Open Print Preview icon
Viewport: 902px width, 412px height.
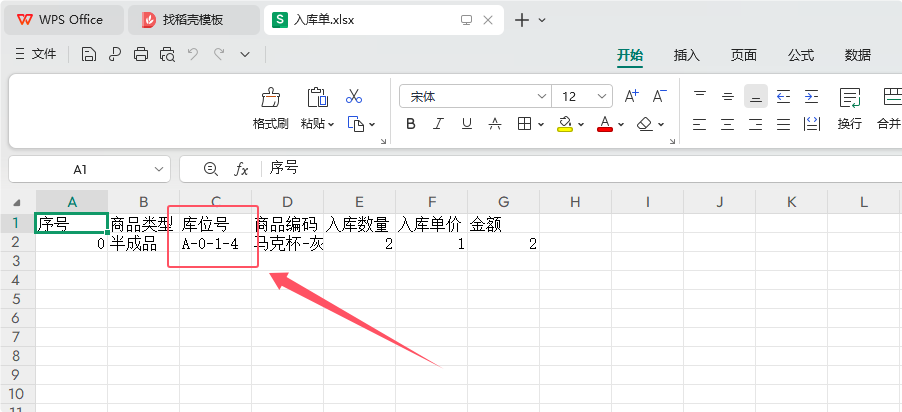pyautogui.click(x=167, y=55)
